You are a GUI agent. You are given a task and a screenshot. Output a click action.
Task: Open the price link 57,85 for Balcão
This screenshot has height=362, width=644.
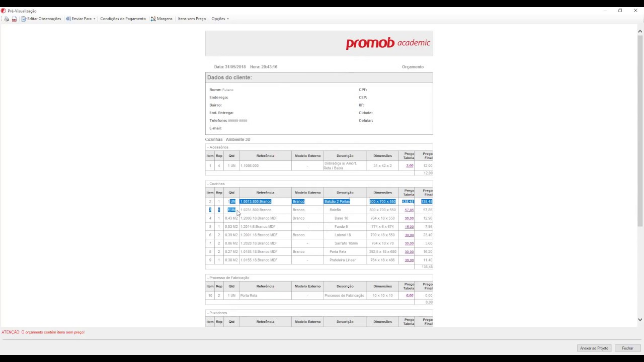409,210
